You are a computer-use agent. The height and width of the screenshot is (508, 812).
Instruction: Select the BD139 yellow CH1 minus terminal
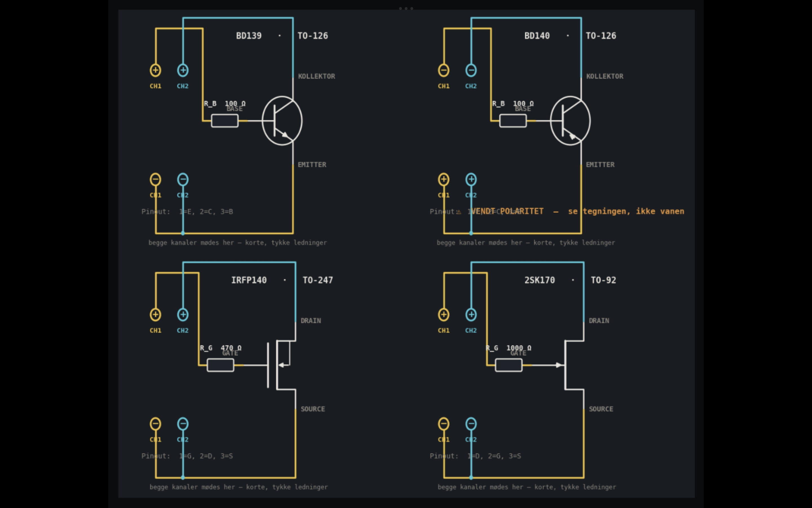tap(155, 179)
